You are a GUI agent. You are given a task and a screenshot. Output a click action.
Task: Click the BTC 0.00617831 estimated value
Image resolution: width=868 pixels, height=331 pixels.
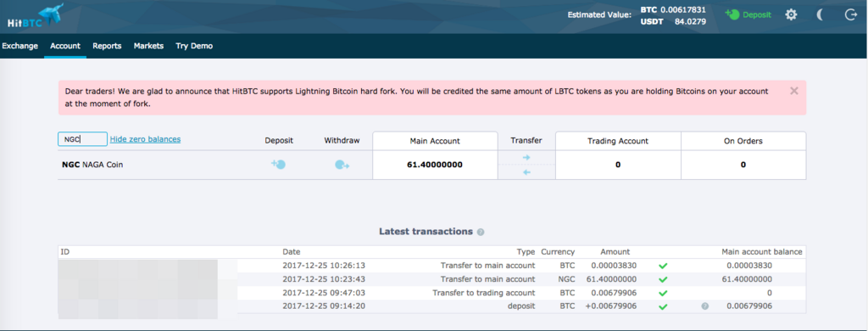point(673,10)
